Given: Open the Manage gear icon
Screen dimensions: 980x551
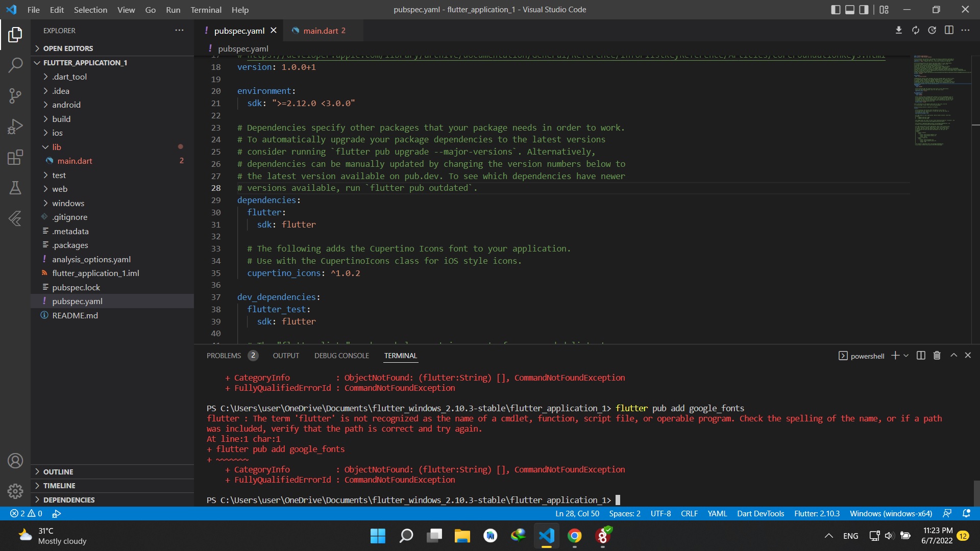Looking at the screenshot, I should point(15,491).
